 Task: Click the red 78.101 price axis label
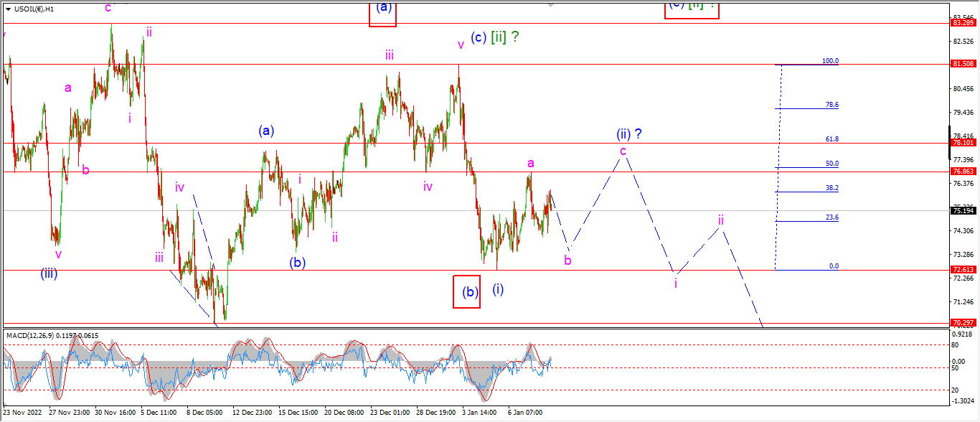[962, 143]
